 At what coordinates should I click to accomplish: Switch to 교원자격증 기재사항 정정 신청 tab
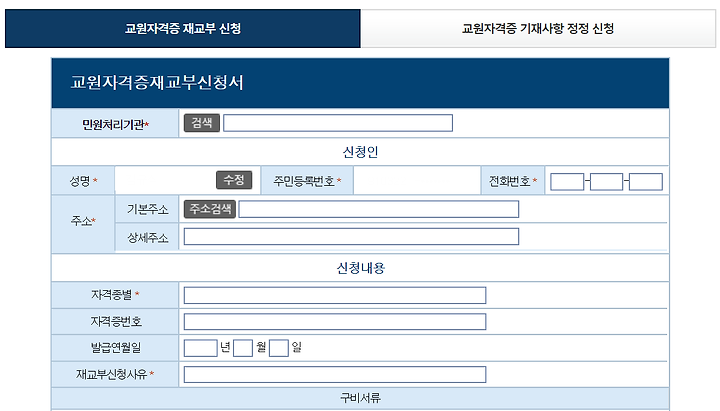(538, 28)
